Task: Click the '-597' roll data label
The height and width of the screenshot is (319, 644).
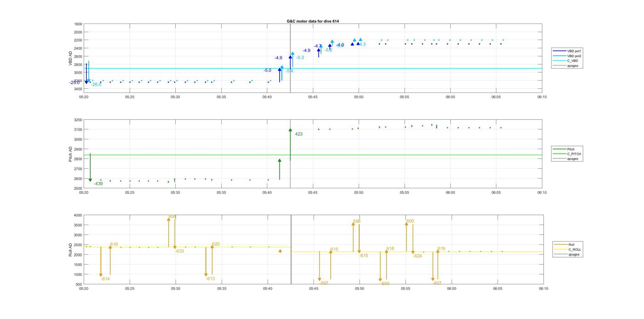Action: pyautogui.click(x=324, y=284)
